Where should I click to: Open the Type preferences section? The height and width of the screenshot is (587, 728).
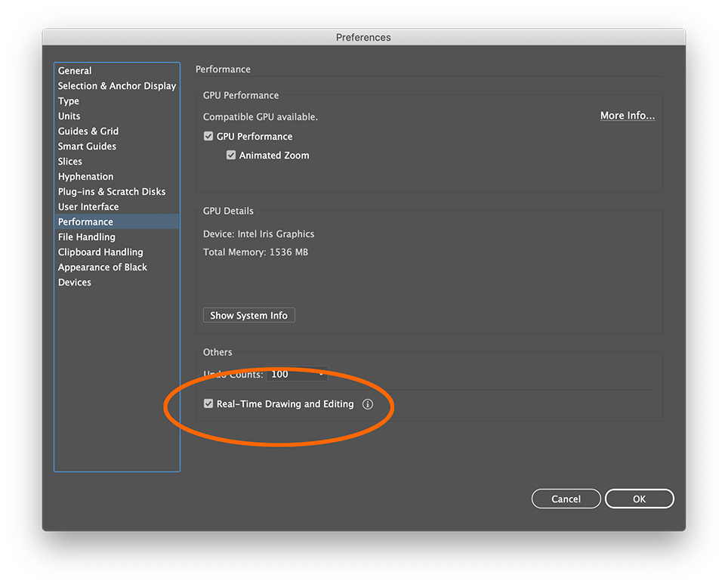coord(68,100)
